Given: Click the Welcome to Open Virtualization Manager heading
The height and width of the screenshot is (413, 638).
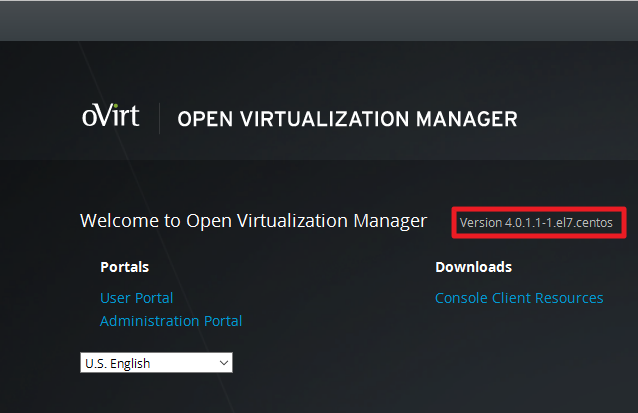Looking at the screenshot, I should pyautogui.click(x=253, y=221).
